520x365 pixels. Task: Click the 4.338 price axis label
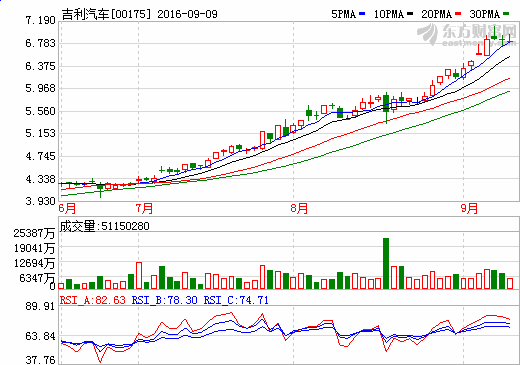pyautogui.click(x=40, y=179)
